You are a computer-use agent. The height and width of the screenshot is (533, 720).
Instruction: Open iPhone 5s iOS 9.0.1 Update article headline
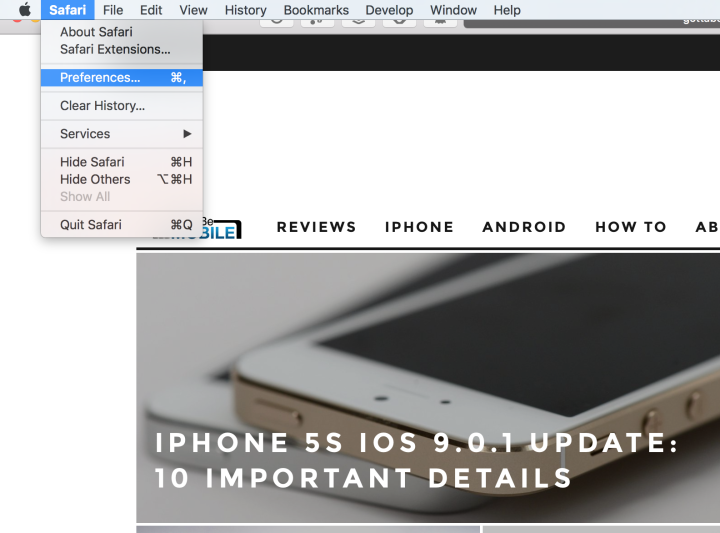pos(416,460)
